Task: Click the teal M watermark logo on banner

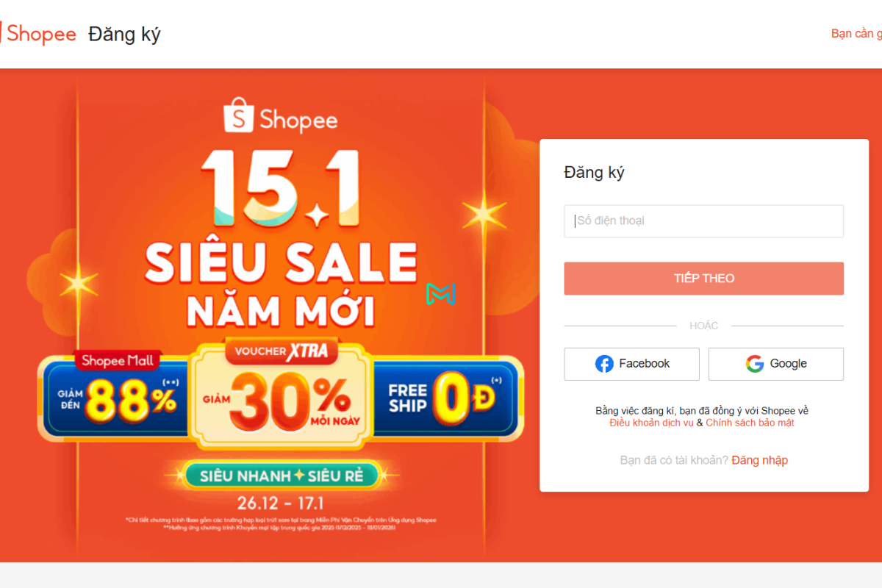Action: click(x=440, y=295)
